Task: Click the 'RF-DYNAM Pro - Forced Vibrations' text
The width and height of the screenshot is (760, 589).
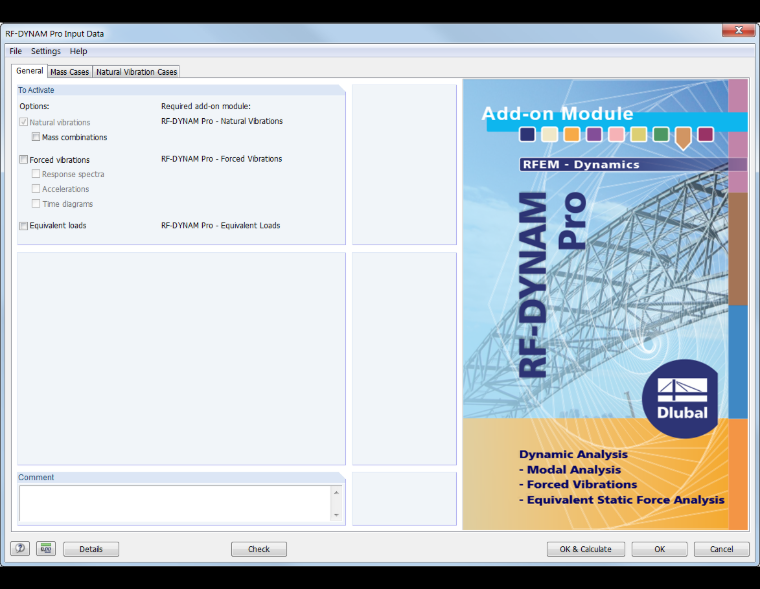Action: click(x=222, y=159)
